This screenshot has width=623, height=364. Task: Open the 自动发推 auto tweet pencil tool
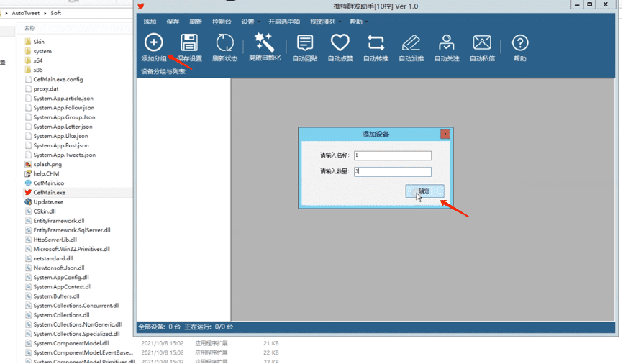411,42
